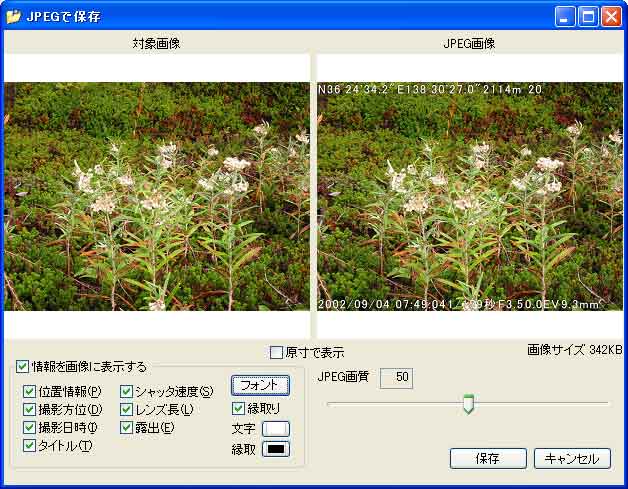Screen dimensions: 628x489
Task: Click the JPEG画質 value field showing 50
Action: point(396,378)
